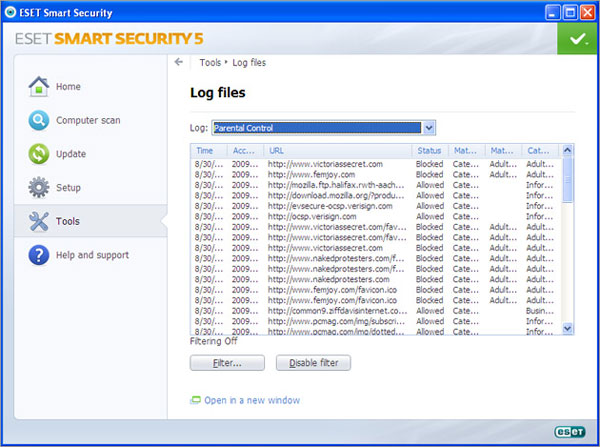
Task: Open the Help and support question-mark icon
Action: click(x=39, y=255)
